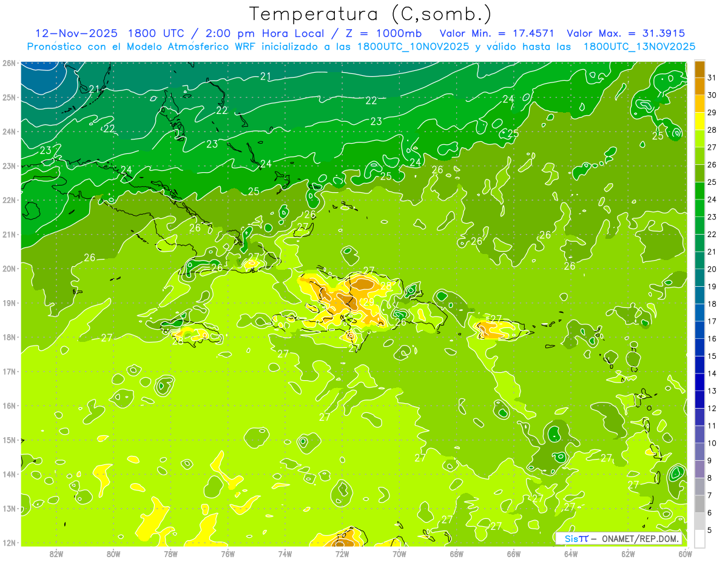The width and height of the screenshot is (728, 562).
Task: Click the 26N latitude axis label
Action: point(9,63)
